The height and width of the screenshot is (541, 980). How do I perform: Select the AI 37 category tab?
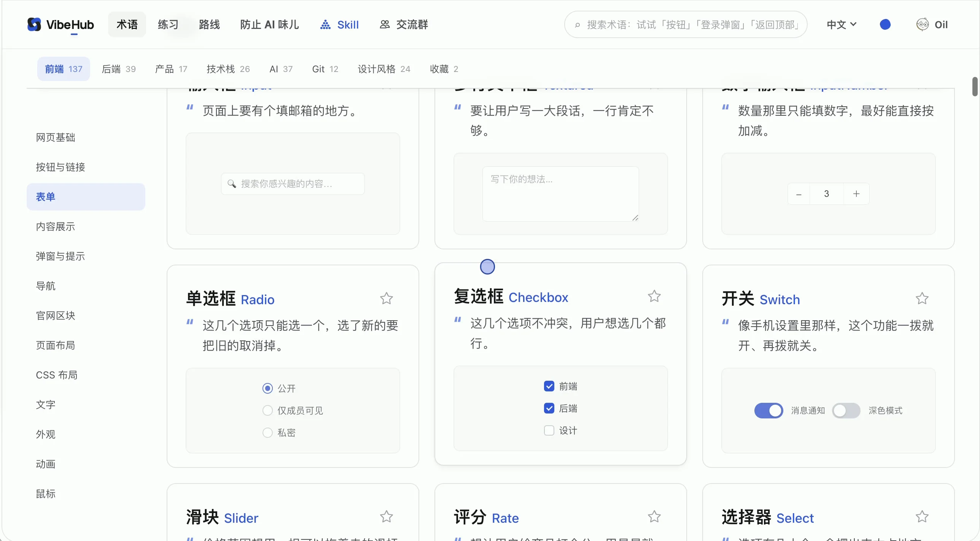pyautogui.click(x=281, y=69)
